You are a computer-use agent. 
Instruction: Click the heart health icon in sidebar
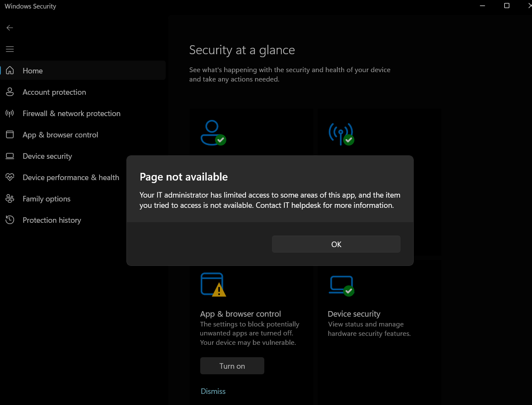10,177
